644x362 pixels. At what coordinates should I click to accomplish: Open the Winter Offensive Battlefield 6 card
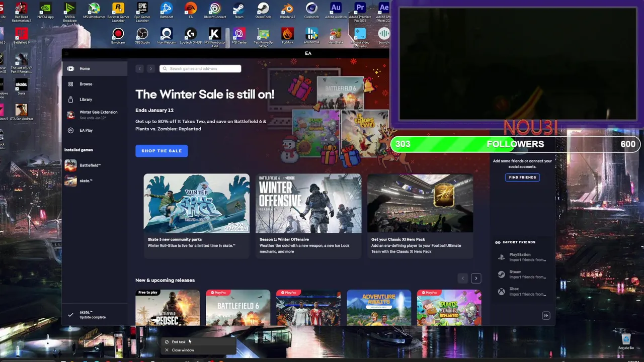pos(308,216)
